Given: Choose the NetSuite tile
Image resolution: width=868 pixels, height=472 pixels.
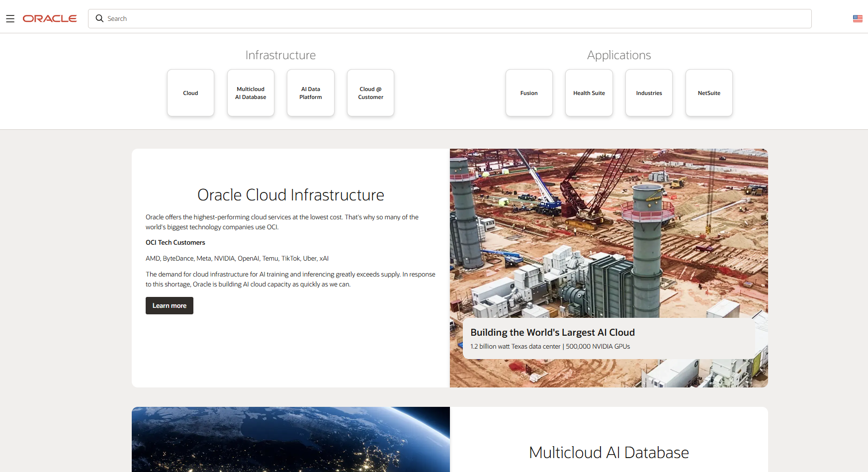Looking at the screenshot, I should 709,93.
